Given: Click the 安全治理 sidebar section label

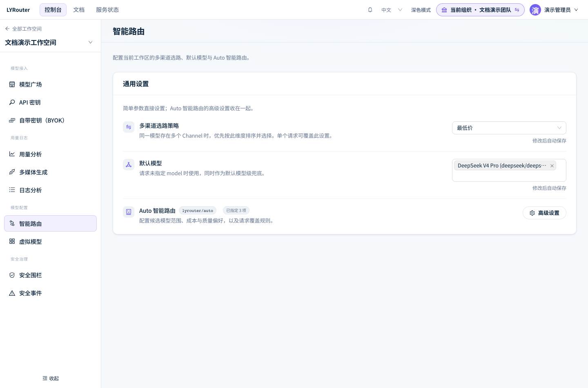Looking at the screenshot, I should tap(19, 259).
